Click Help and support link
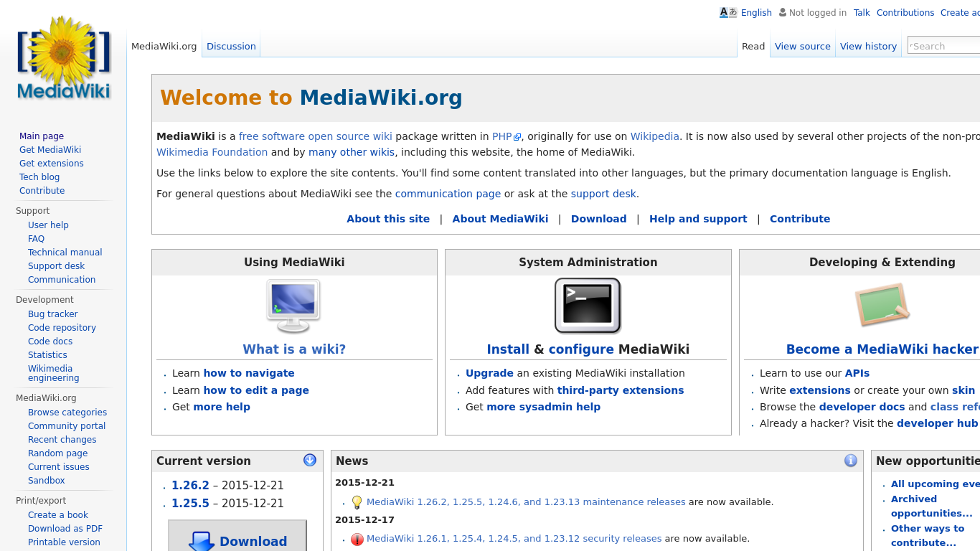The image size is (980, 551). [x=698, y=219]
